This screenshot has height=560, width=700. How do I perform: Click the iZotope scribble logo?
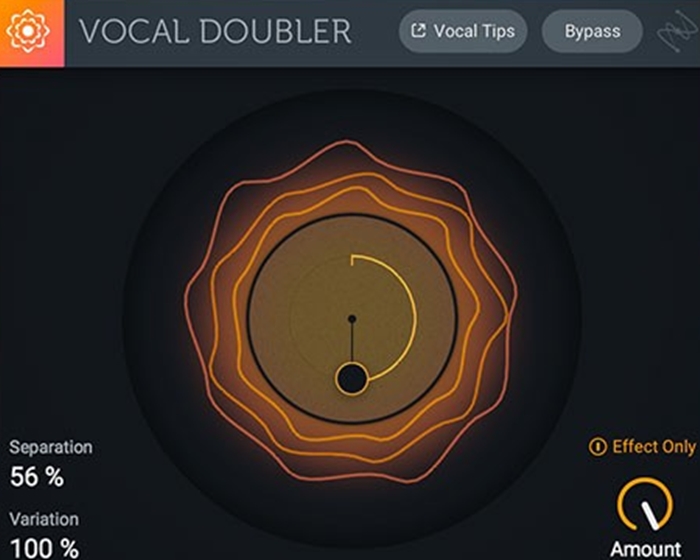678,32
